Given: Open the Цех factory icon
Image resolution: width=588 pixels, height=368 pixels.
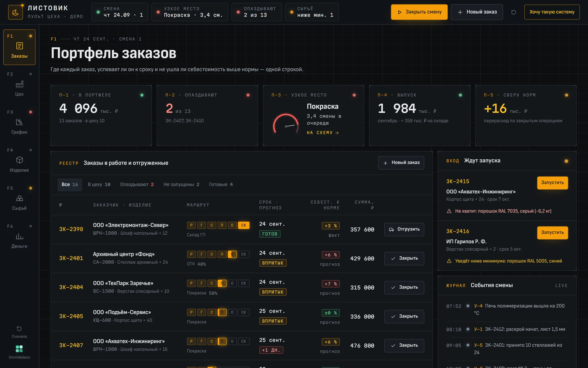Looking at the screenshot, I should 20,84.
